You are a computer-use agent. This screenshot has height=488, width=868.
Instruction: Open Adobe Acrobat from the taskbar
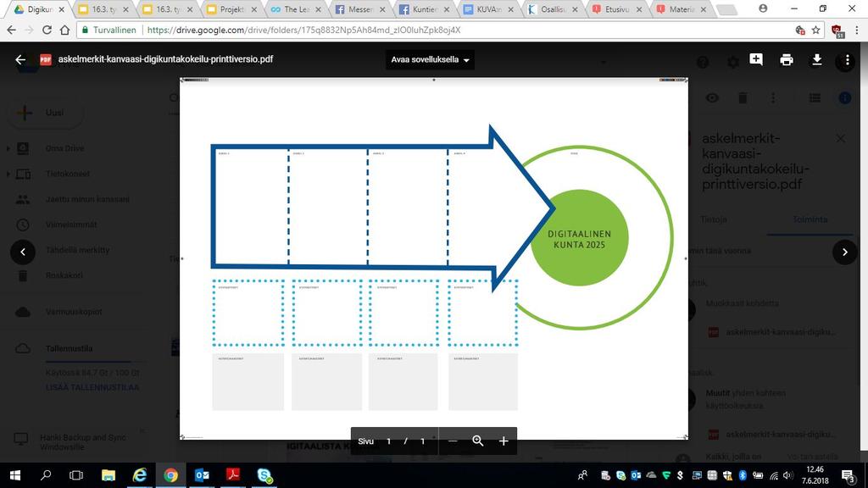pos(233,475)
